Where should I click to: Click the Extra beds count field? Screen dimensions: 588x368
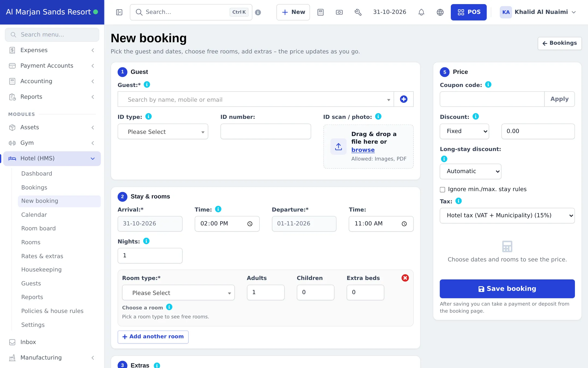click(x=365, y=292)
